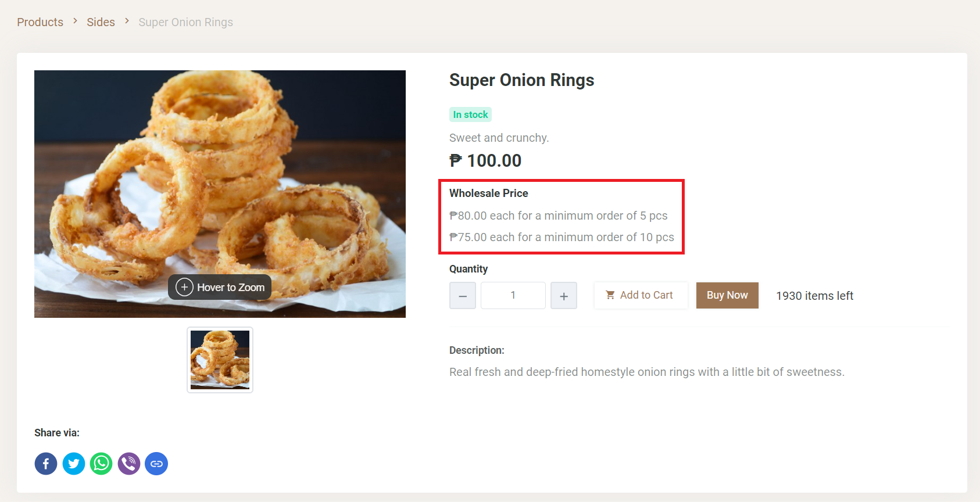Screen dimensions: 980x502
Task: Add Super Onion Rings to cart
Action: (641, 295)
